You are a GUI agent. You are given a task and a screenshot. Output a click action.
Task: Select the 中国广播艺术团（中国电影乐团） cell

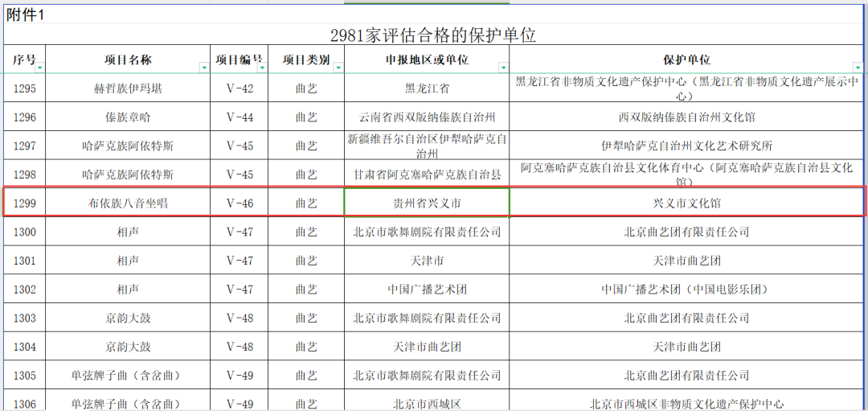pos(686,290)
